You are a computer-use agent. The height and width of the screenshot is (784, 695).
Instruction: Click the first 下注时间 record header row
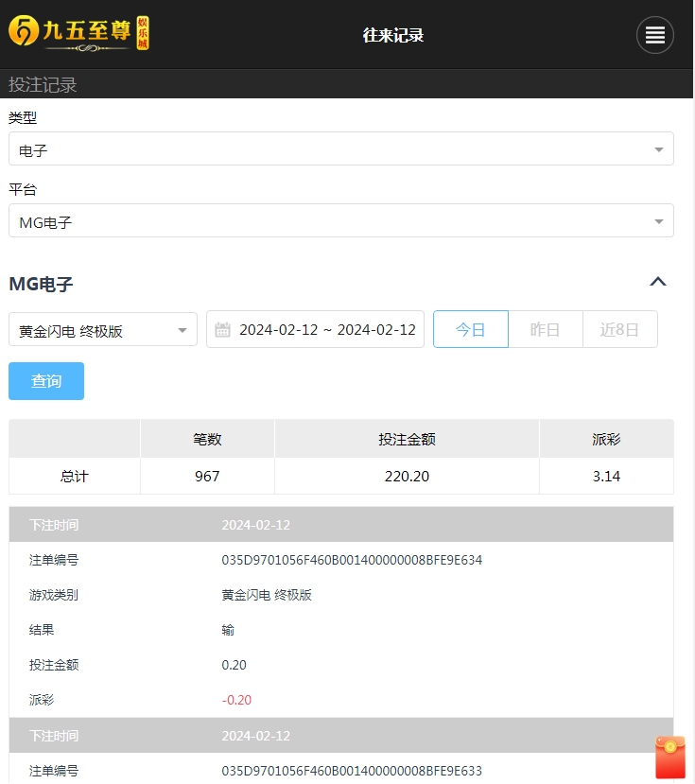coord(340,525)
